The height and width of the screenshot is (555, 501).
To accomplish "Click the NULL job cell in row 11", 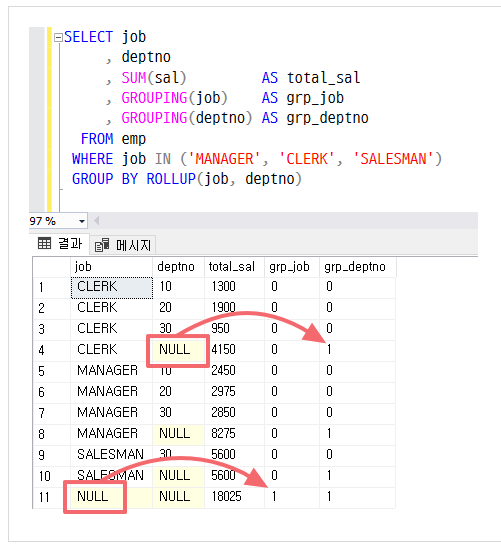I will click(x=112, y=497).
